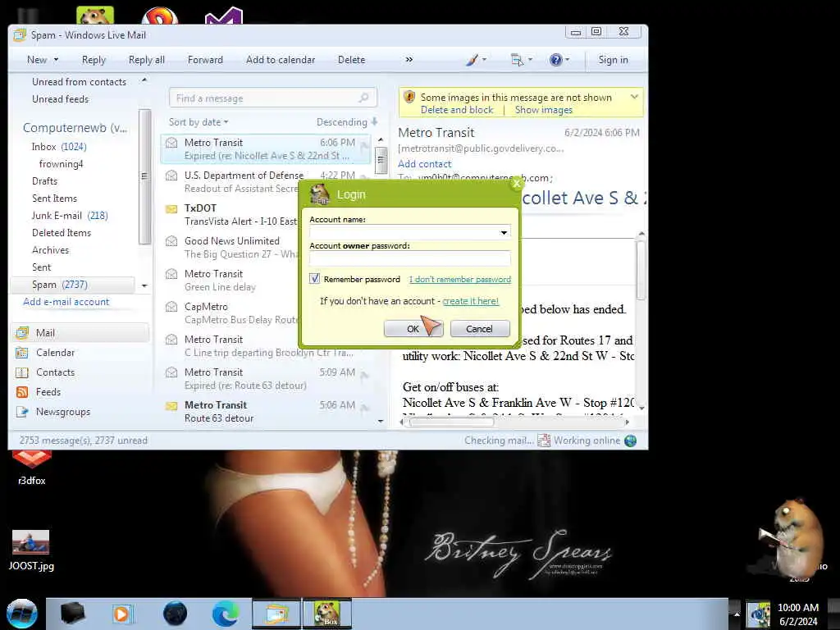Follow the 'create it here!' link
Image resolution: width=840 pixels, height=630 pixels.
click(x=470, y=301)
